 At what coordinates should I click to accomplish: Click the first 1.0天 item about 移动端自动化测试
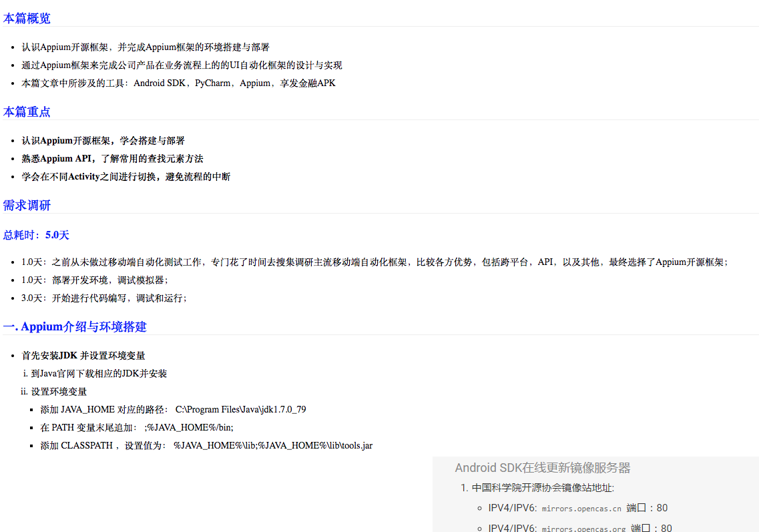click(374, 262)
